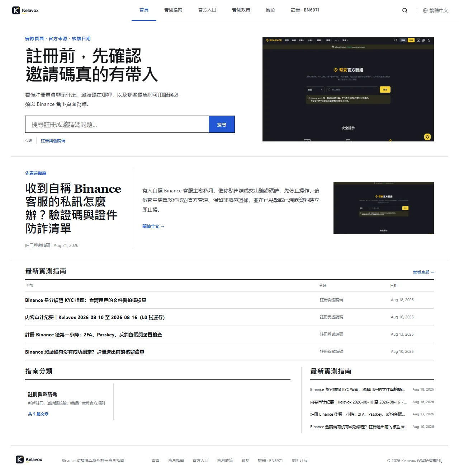Click the 閱讀全文 link
Image resolution: width=459 pixels, height=476 pixels.
pos(153,227)
